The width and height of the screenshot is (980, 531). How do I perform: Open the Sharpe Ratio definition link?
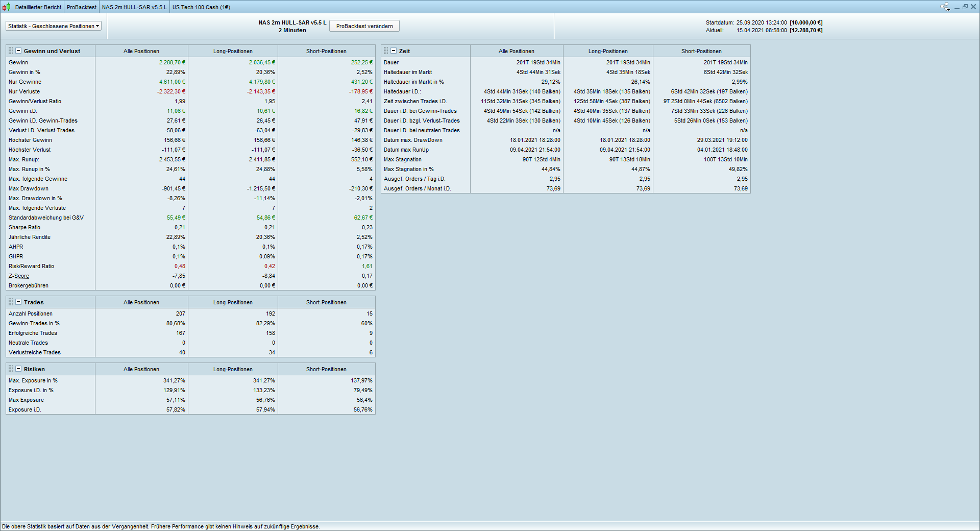pyautogui.click(x=24, y=228)
